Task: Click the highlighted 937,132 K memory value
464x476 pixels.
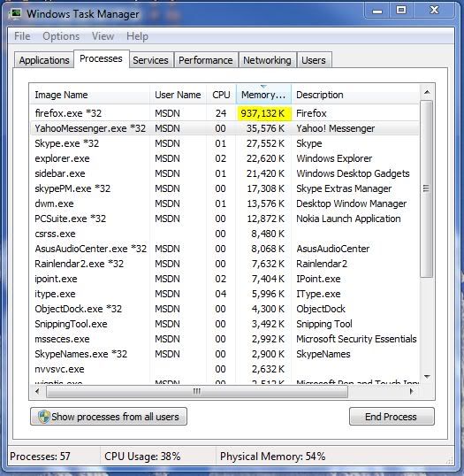Action: coord(263,113)
